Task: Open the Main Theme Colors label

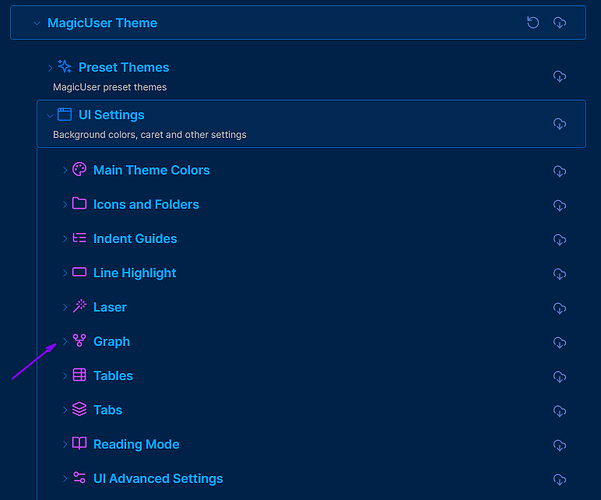Action: (x=152, y=170)
